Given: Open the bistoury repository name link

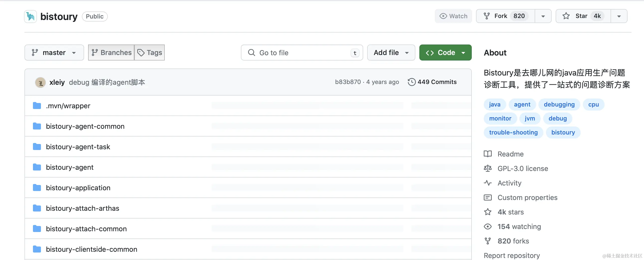Looking at the screenshot, I should pos(59,16).
